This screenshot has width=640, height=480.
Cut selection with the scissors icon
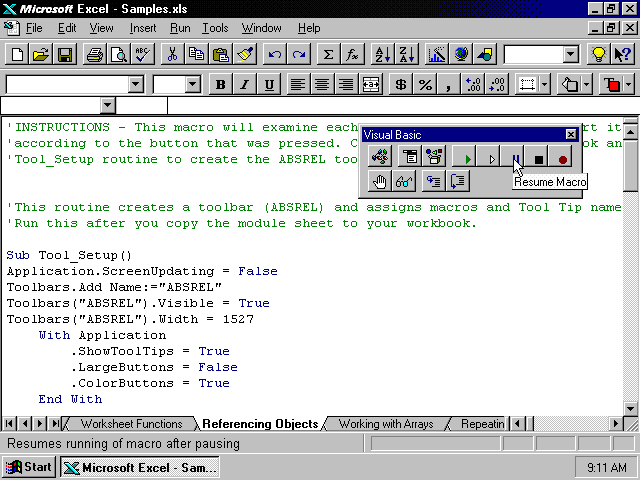173,54
